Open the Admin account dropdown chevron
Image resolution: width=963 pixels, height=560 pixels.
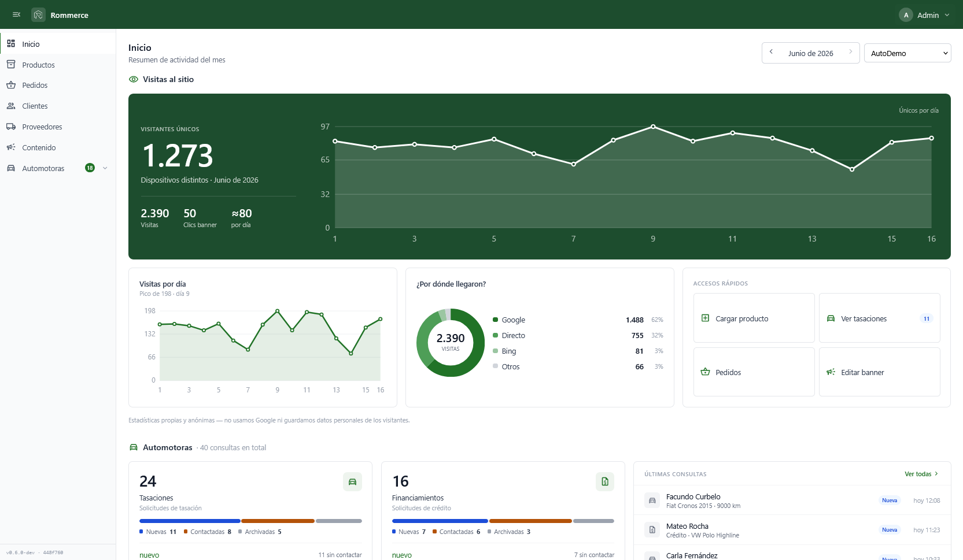(x=947, y=15)
